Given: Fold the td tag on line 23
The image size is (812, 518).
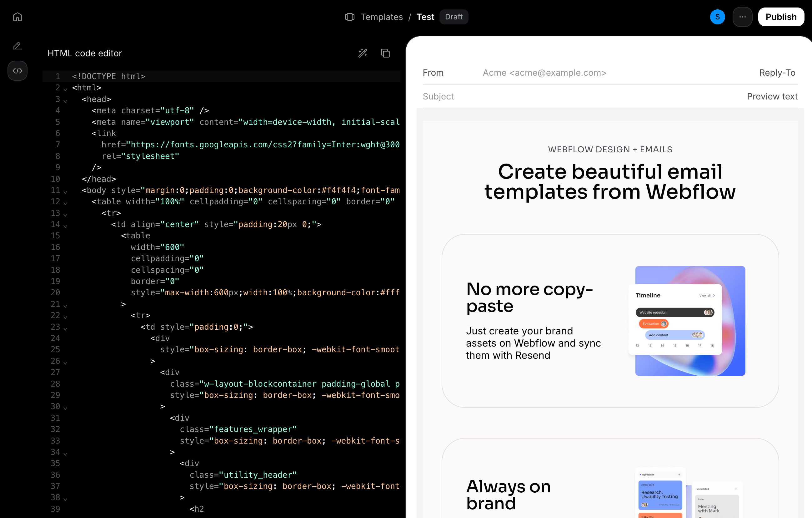Looking at the screenshot, I should click(x=65, y=329).
